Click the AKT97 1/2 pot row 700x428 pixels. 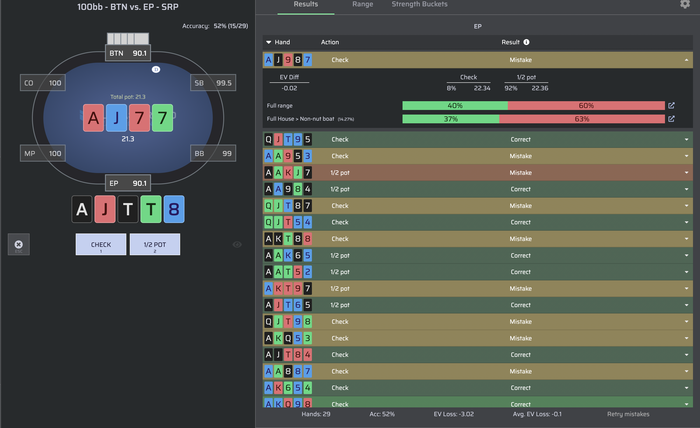coord(478,289)
